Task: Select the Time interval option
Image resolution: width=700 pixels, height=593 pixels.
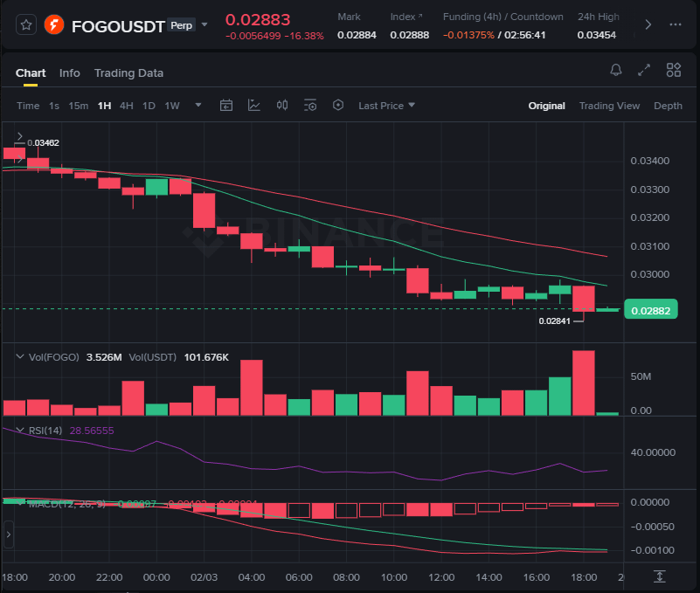Action: coord(28,106)
